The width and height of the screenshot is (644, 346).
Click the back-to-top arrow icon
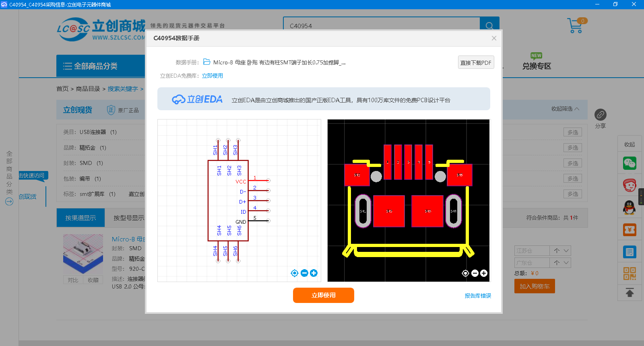pyautogui.click(x=630, y=292)
